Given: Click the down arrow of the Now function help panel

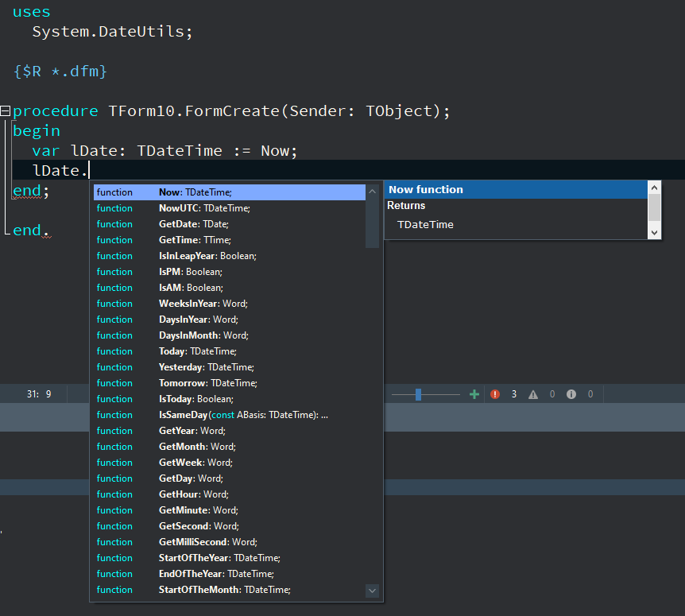Looking at the screenshot, I should [x=654, y=233].
